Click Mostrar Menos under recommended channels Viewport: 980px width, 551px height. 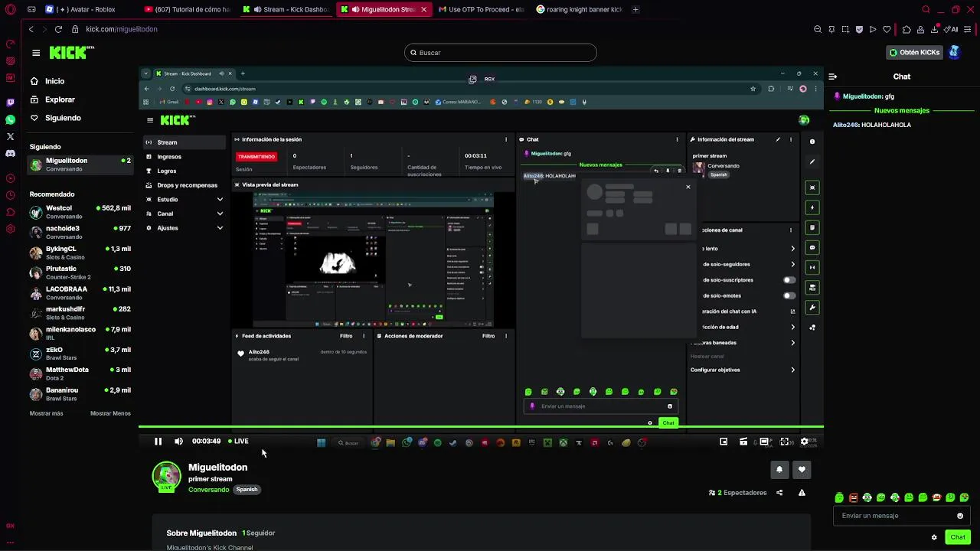[110, 413]
